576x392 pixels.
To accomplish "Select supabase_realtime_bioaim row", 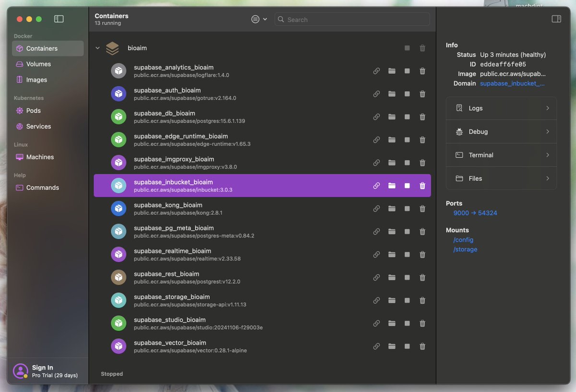I will pos(262,255).
